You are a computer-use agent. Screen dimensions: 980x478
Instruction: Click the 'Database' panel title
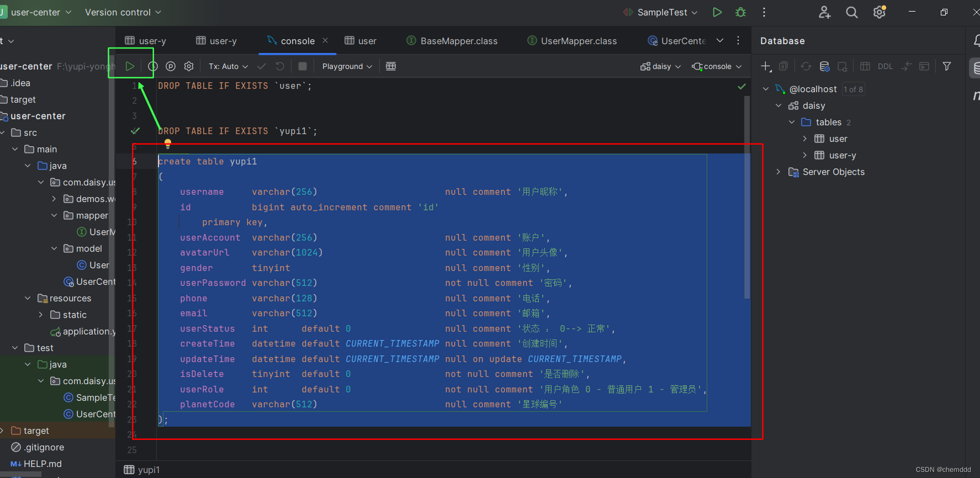(x=782, y=41)
